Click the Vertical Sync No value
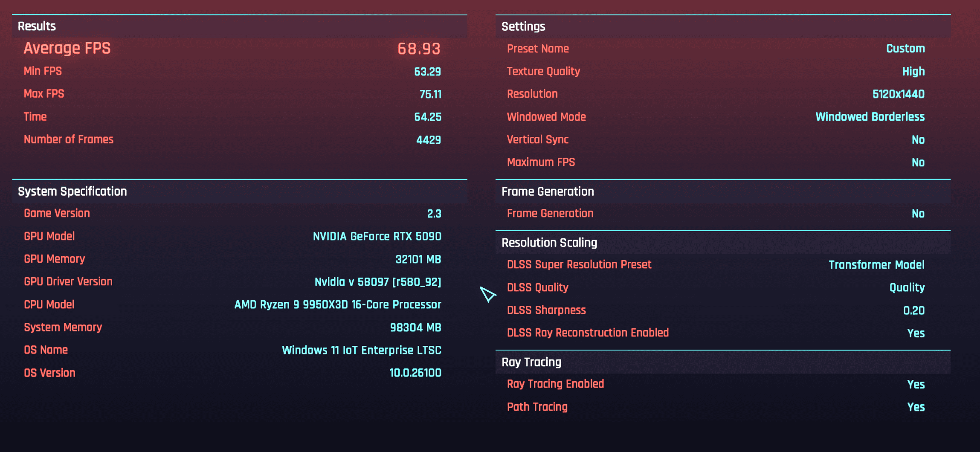 tap(918, 140)
